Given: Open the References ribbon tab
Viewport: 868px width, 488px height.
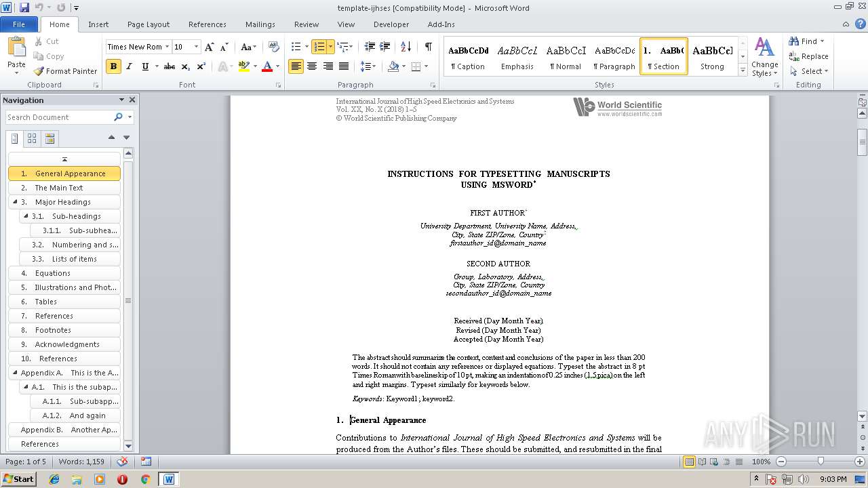Looking at the screenshot, I should click(208, 24).
